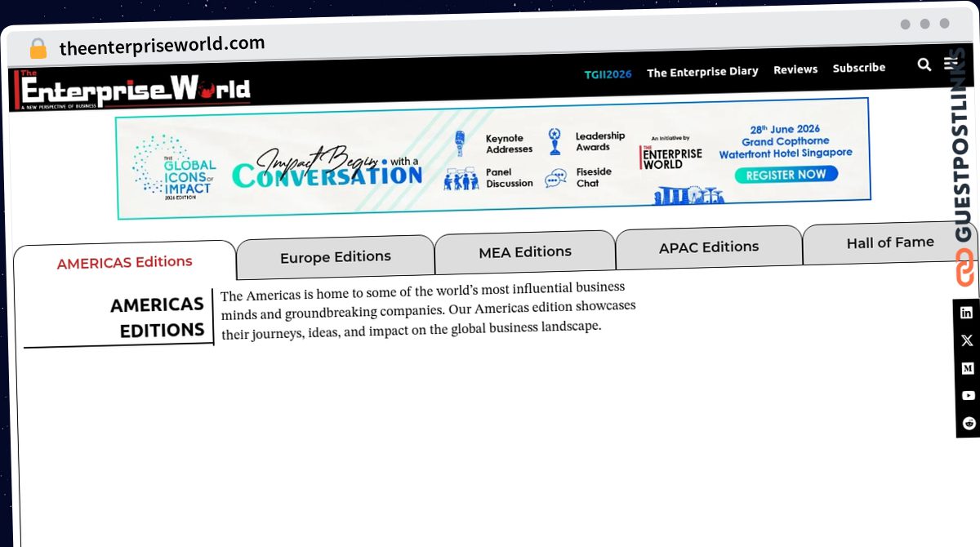Image resolution: width=980 pixels, height=547 pixels.
Task: Switch to the Europe Editions tab
Action: click(336, 257)
